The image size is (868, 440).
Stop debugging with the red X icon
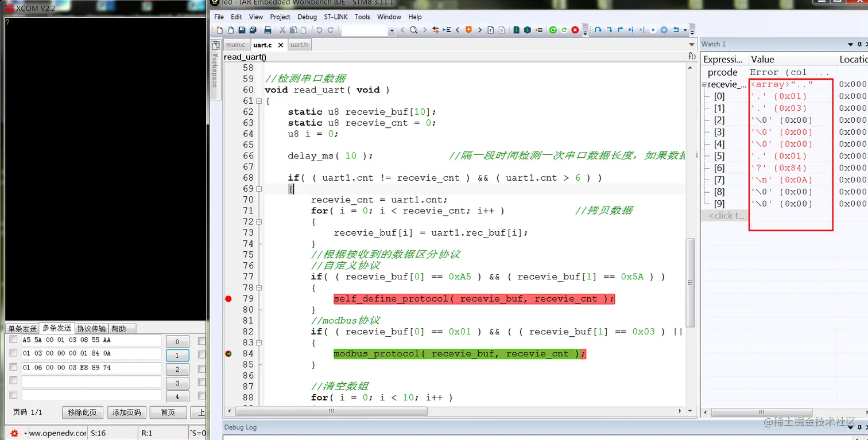click(575, 30)
